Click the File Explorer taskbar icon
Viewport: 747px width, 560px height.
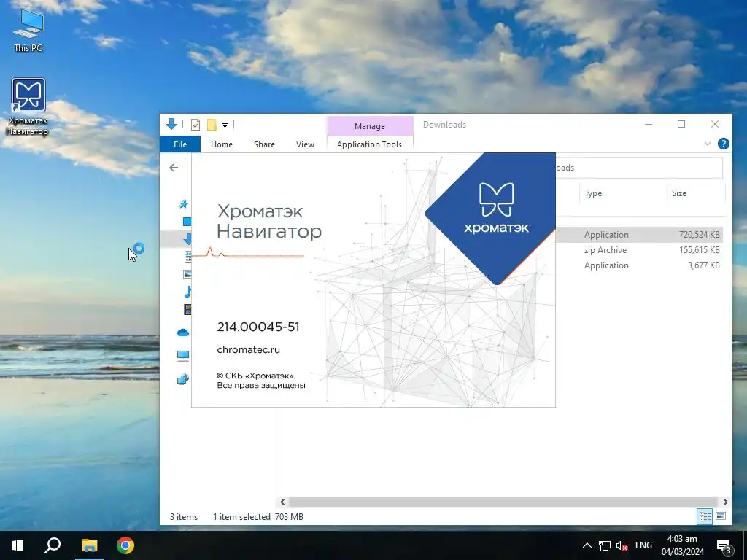[89, 545]
